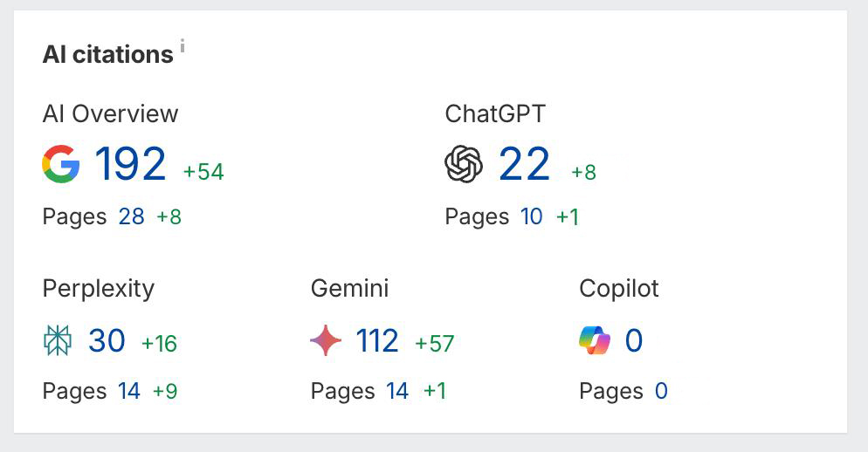This screenshot has width=868, height=452.
Task: Open Gemini pages count 14
Action: tap(397, 391)
